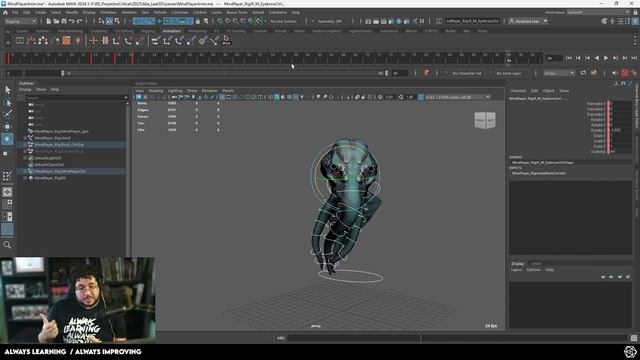Click the Redo arrow icon

(80, 21)
